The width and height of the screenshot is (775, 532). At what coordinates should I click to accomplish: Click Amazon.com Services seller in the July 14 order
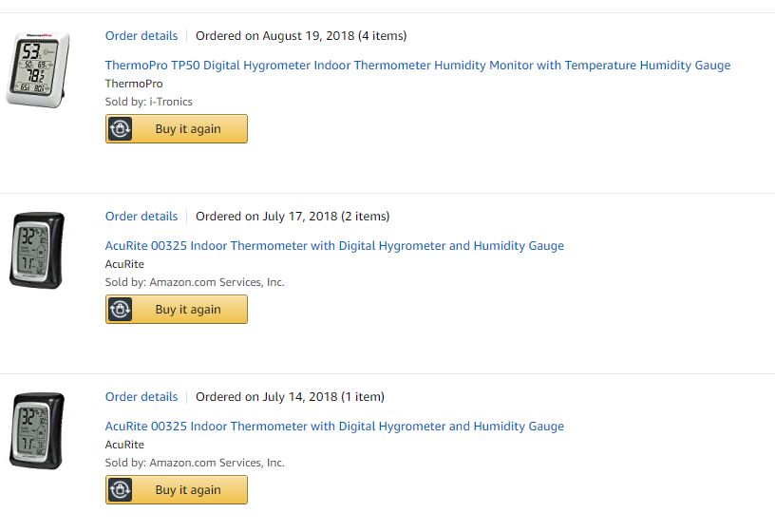point(217,463)
